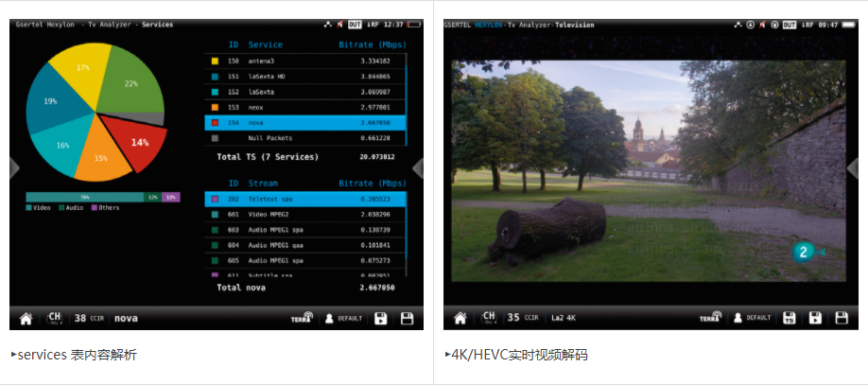
Task: Select the highlighted nova service row
Action: tap(304, 122)
